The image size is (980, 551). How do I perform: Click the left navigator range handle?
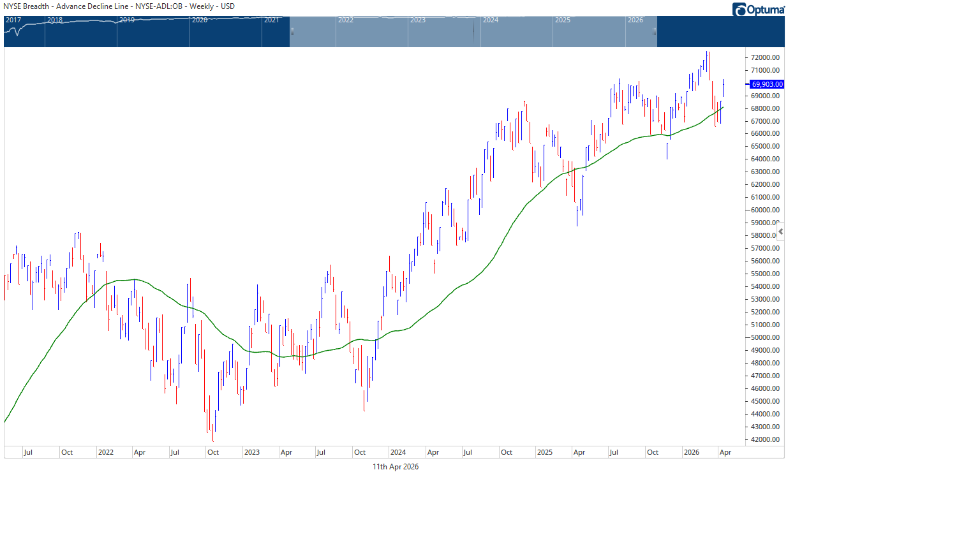pyautogui.click(x=292, y=31)
